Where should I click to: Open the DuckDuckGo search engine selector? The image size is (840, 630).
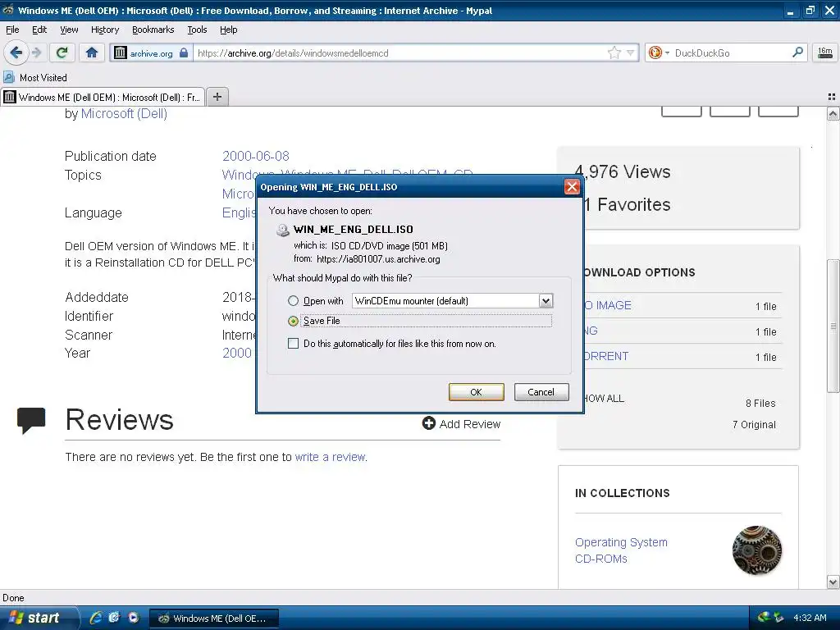(659, 52)
